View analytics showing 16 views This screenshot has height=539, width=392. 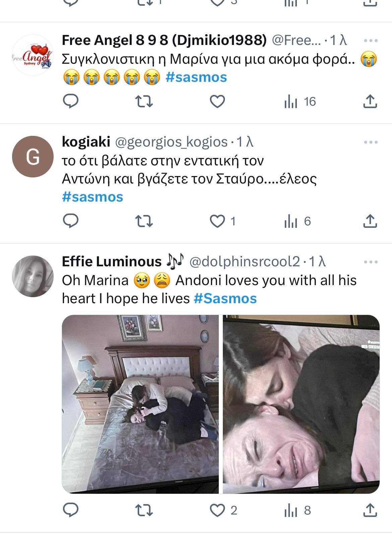click(x=300, y=101)
